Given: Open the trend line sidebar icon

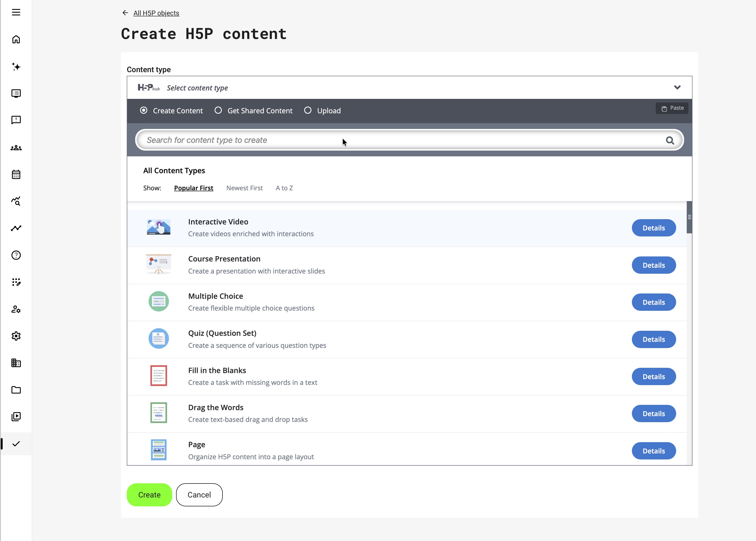Looking at the screenshot, I should click(16, 228).
